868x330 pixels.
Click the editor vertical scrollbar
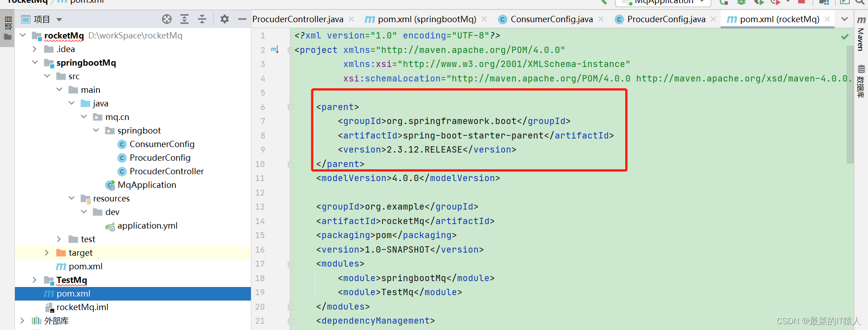point(850,104)
